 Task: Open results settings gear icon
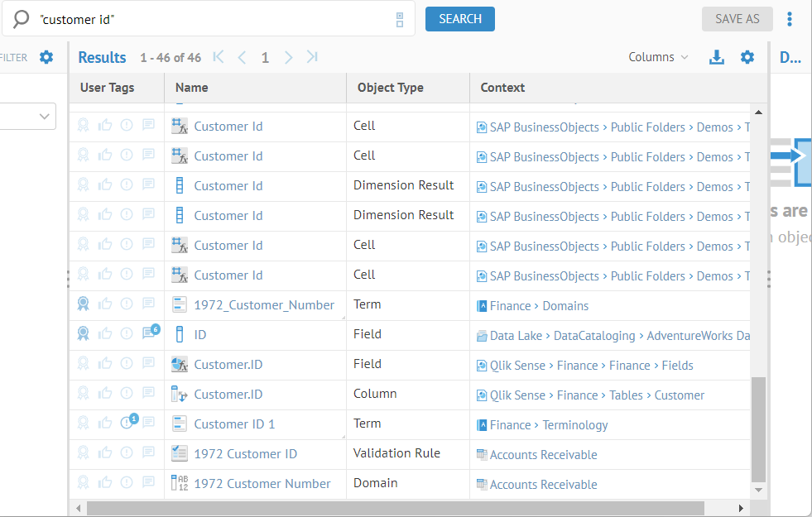pyautogui.click(x=747, y=57)
